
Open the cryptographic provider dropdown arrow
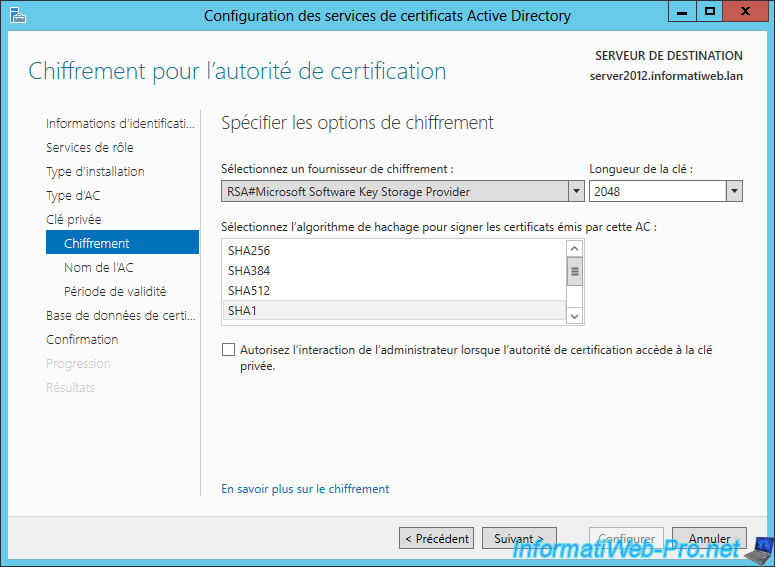coord(576,191)
